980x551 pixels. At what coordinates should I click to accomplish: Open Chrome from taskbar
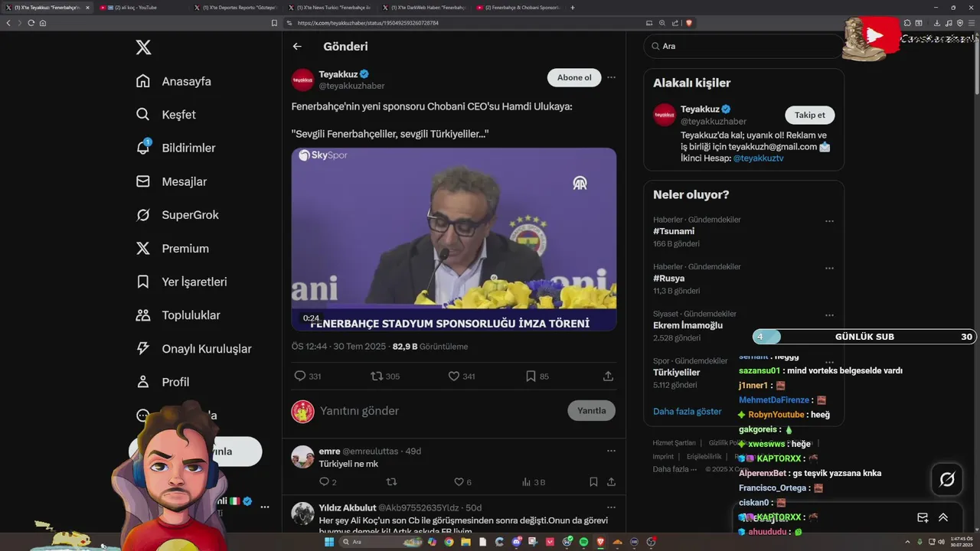pyautogui.click(x=449, y=542)
